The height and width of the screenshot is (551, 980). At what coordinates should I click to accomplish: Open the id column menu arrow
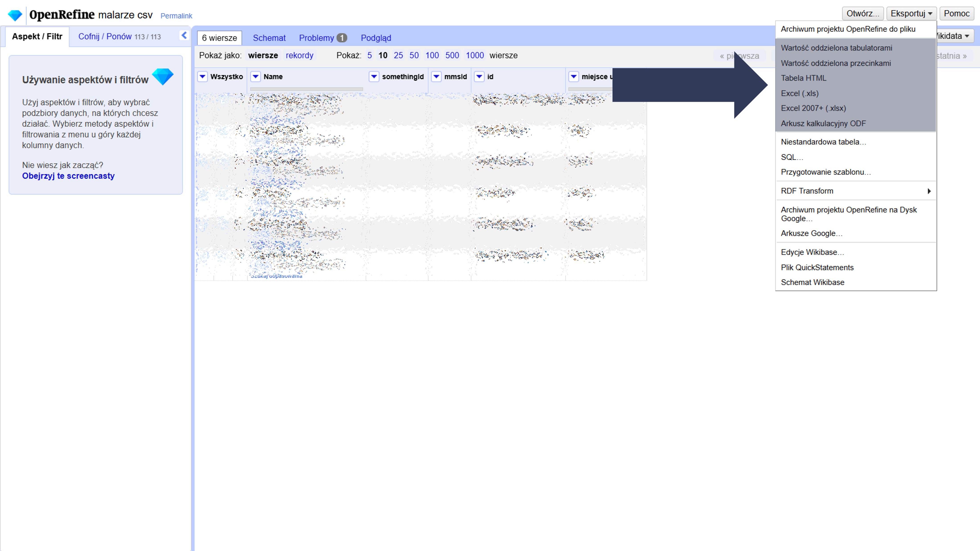click(479, 76)
